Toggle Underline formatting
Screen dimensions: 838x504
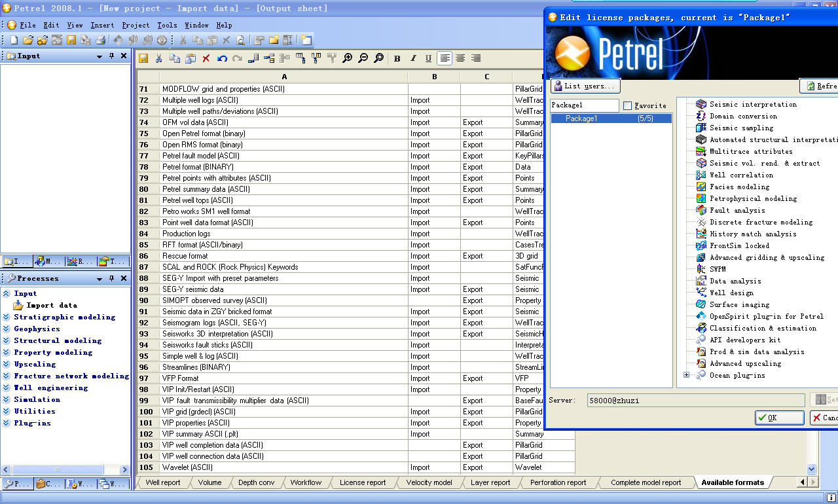428,58
